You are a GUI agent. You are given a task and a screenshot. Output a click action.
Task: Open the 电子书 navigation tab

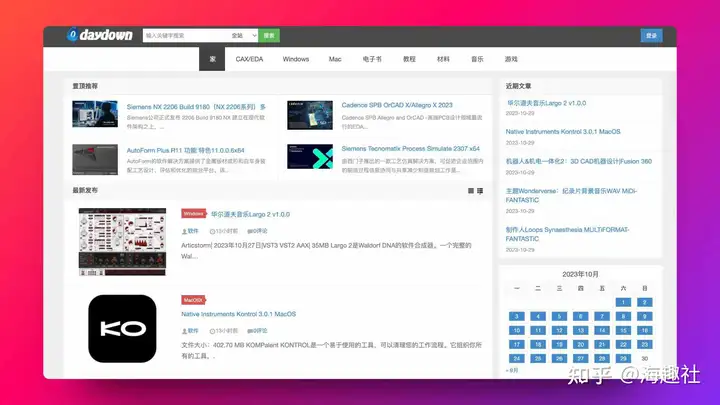(371, 59)
